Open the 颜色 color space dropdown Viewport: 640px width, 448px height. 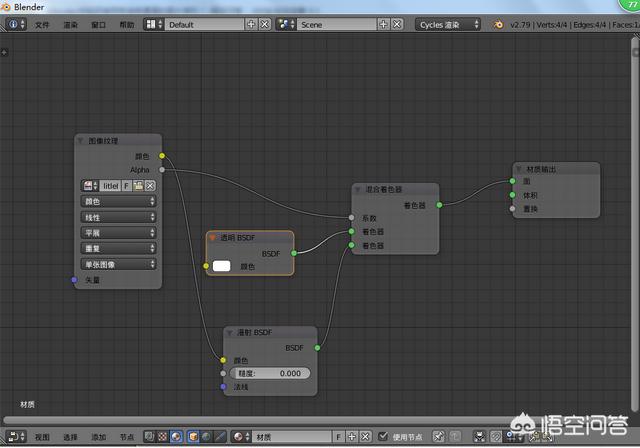point(119,201)
